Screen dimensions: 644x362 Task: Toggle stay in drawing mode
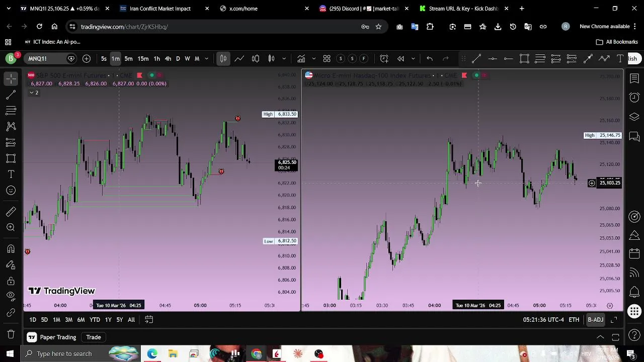click(x=11, y=265)
